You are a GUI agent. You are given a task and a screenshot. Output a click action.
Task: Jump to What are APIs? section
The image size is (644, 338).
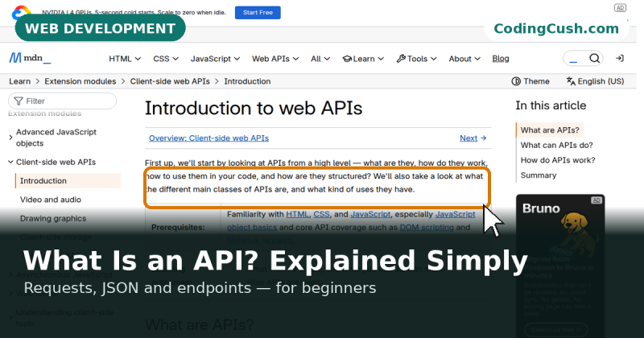coord(550,130)
